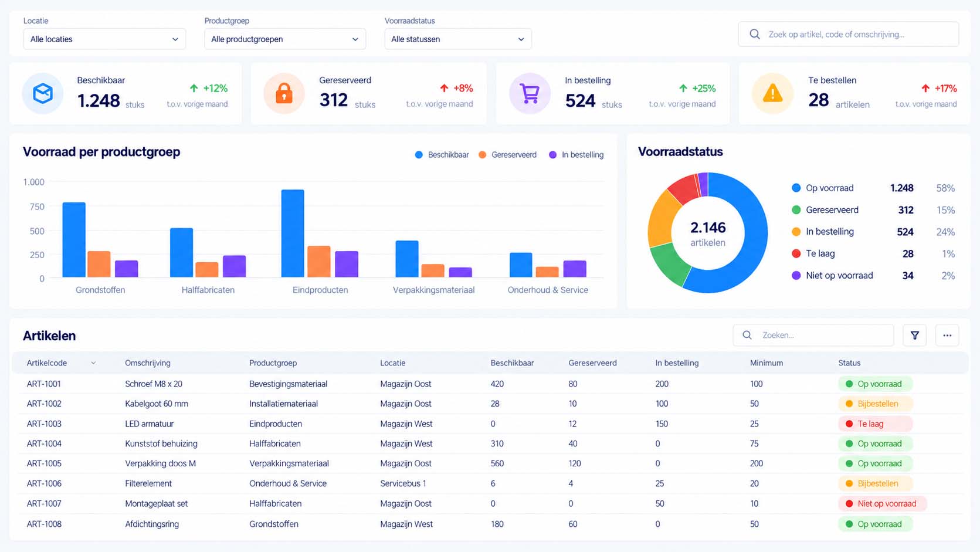Screen dimensions: 980x552
Task: Open the Alle statussen dropdown
Action: tap(458, 39)
